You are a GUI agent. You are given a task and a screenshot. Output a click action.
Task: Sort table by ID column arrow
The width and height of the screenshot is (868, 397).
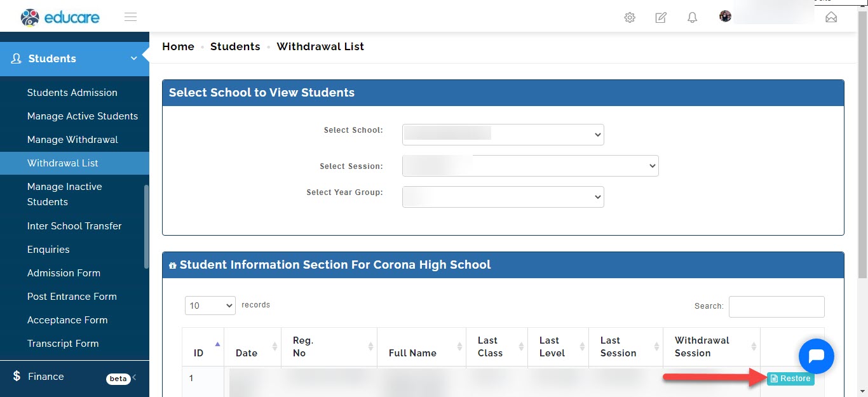pos(218,344)
